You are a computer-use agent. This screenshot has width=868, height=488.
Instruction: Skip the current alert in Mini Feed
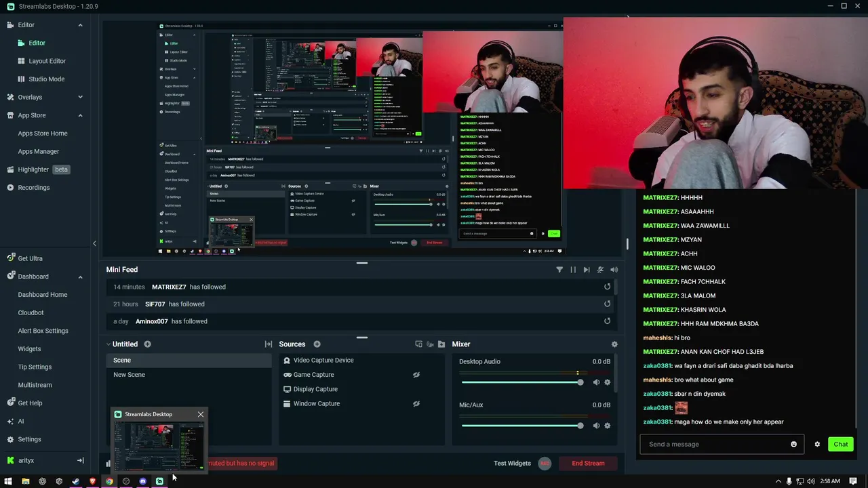pyautogui.click(x=587, y=270)
